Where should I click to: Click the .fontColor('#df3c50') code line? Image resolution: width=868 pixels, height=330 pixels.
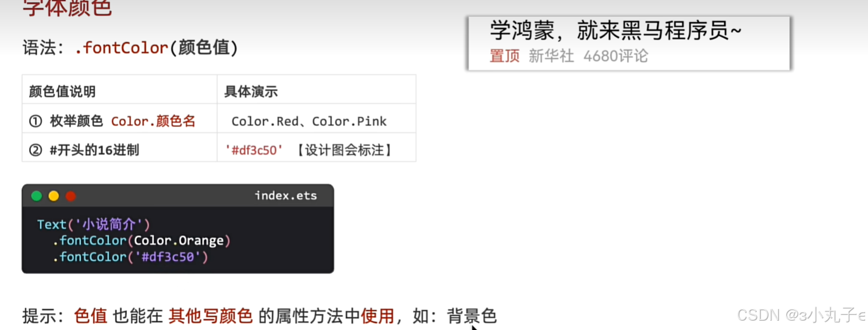click(131, 257)
